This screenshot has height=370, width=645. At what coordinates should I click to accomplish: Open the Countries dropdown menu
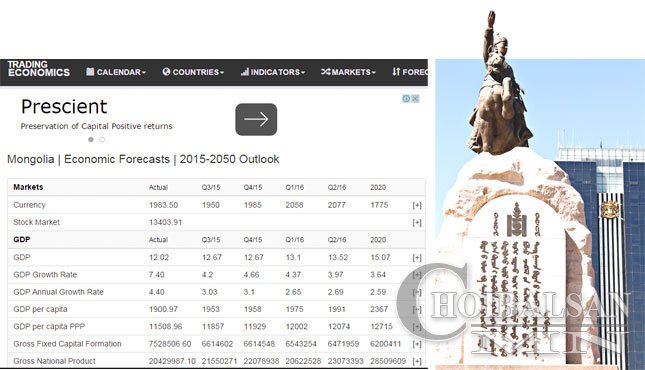click(193, 72)
